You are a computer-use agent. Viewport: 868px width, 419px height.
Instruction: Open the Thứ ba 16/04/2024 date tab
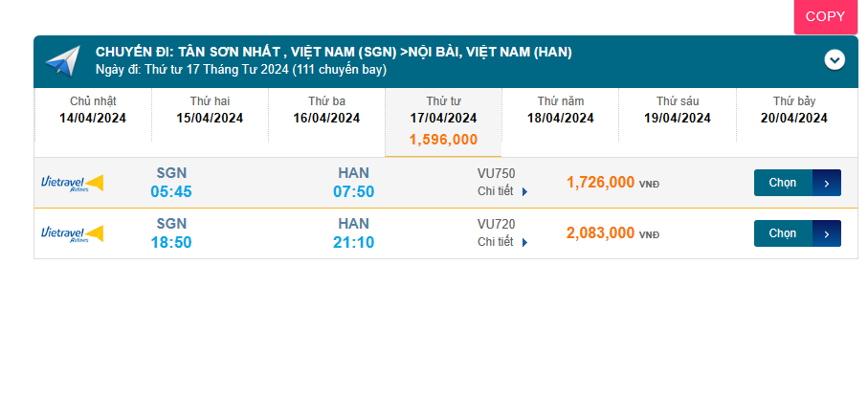pyautogui.click(x=326, y=110)
